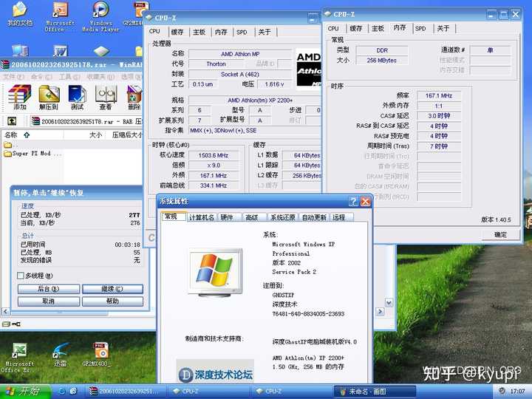Click the WinRAR horizontal scrollbar right arrow
Screen dimensions: 532x399
coord(381,311)
